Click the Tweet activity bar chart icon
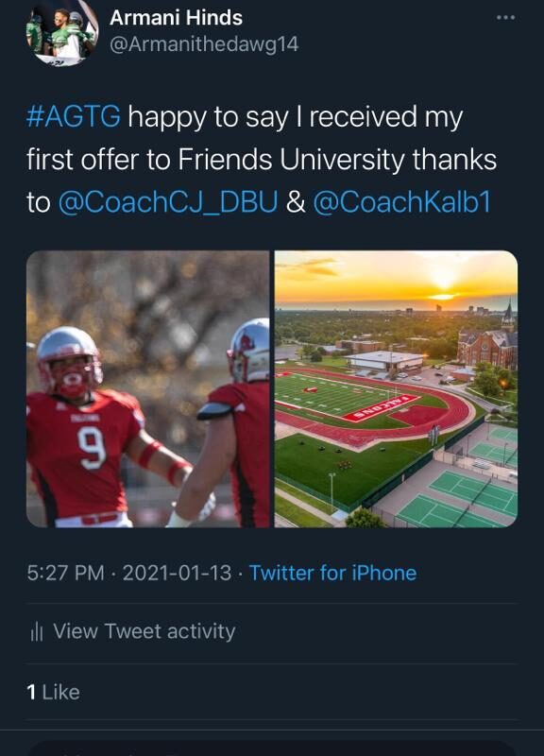544x756 pixels. pos(37,631)
